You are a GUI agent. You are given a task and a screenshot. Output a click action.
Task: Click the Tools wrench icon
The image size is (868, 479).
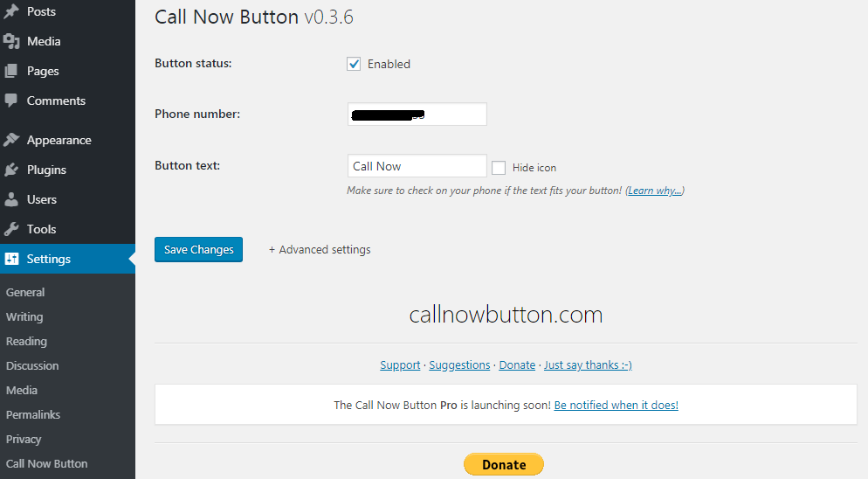pos(11,229)
